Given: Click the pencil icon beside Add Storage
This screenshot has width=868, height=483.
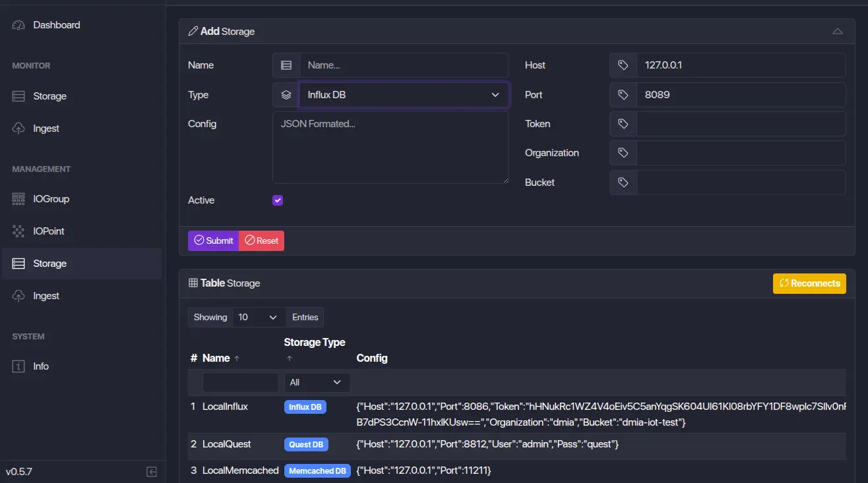Looking at the screenshot, I should [193, 31].
